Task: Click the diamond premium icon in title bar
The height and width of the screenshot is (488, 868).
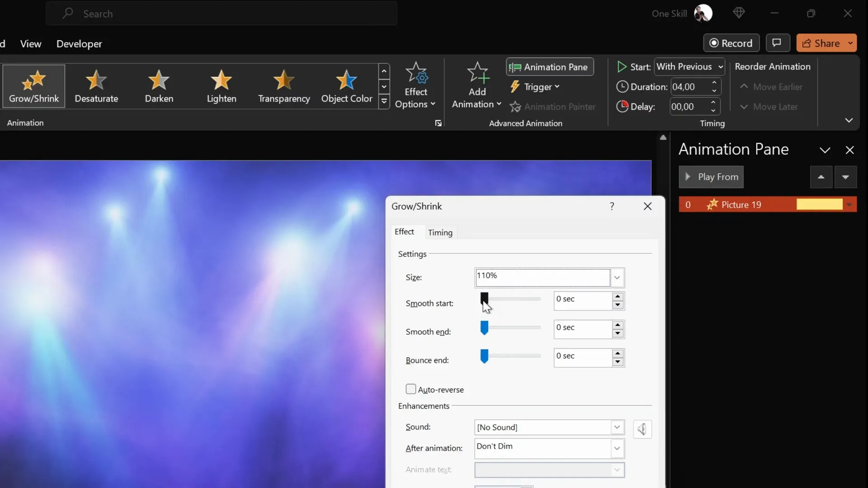Action: pyautogui.click(x=739, y=13)
